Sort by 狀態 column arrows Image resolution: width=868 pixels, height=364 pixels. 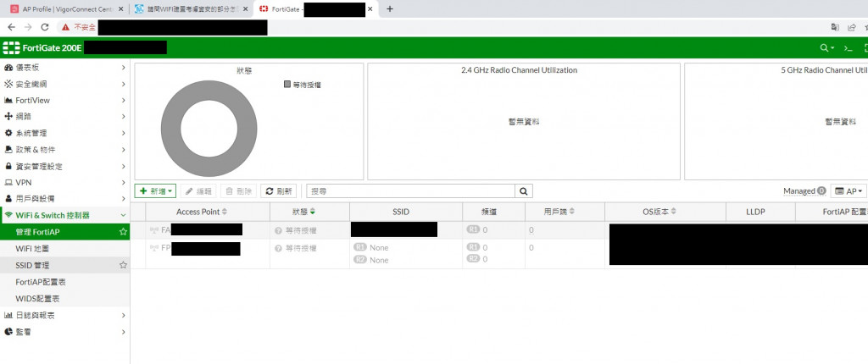(313, 212)
